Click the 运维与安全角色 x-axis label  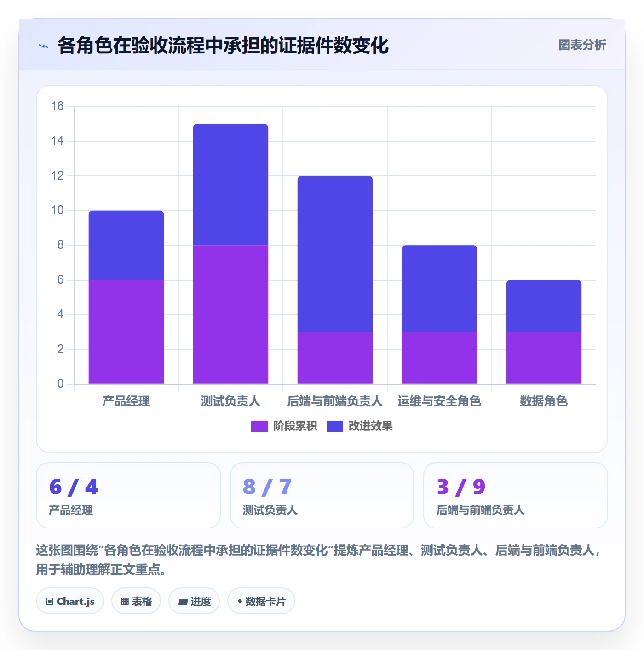tap(439, 401)
